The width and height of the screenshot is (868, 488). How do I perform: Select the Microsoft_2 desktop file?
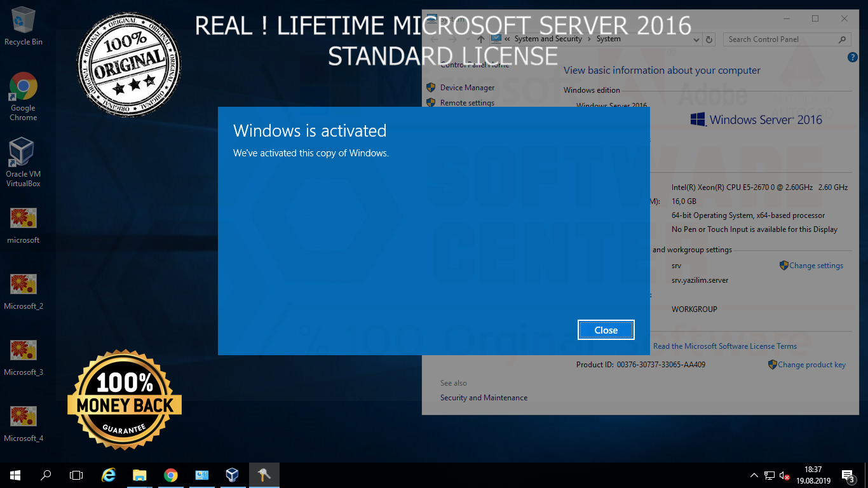[24, 292]
